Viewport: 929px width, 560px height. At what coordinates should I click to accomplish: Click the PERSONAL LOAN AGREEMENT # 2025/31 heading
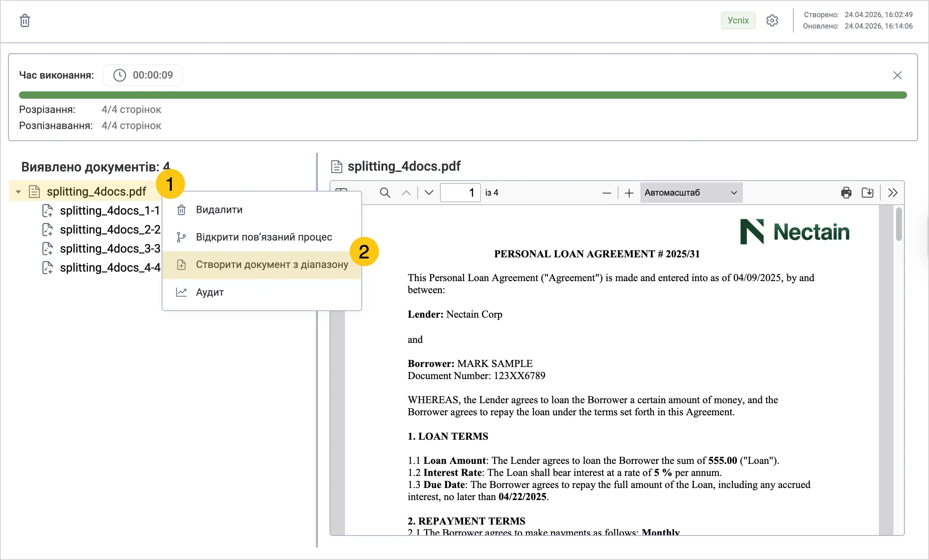597,254
